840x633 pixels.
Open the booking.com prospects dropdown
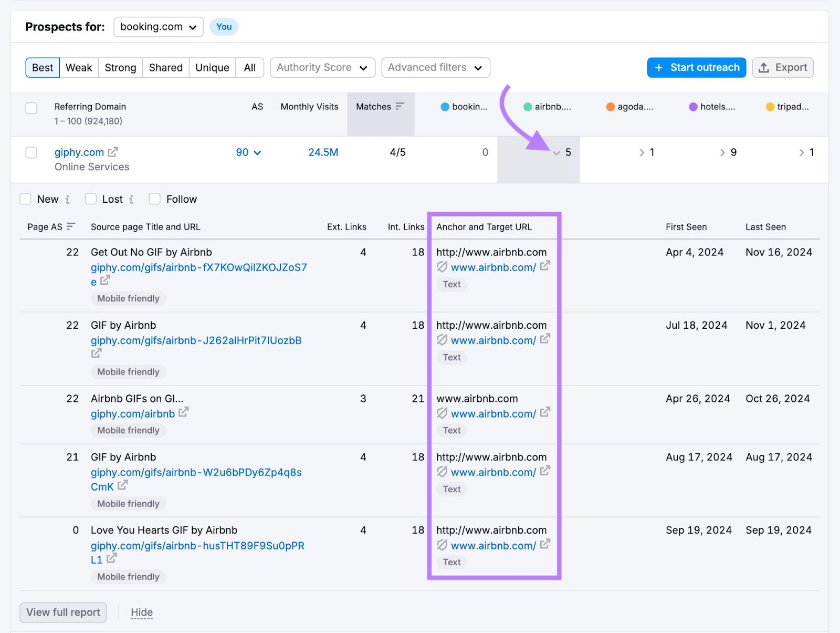tap(158, 27)
